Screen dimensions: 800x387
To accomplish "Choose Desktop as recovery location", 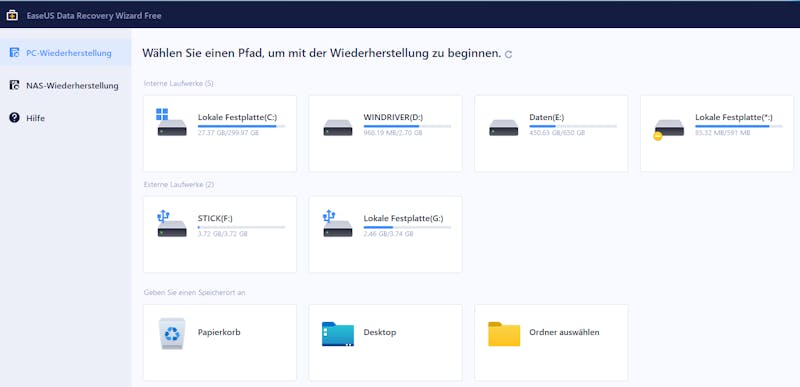I will (x=385, y=342).
